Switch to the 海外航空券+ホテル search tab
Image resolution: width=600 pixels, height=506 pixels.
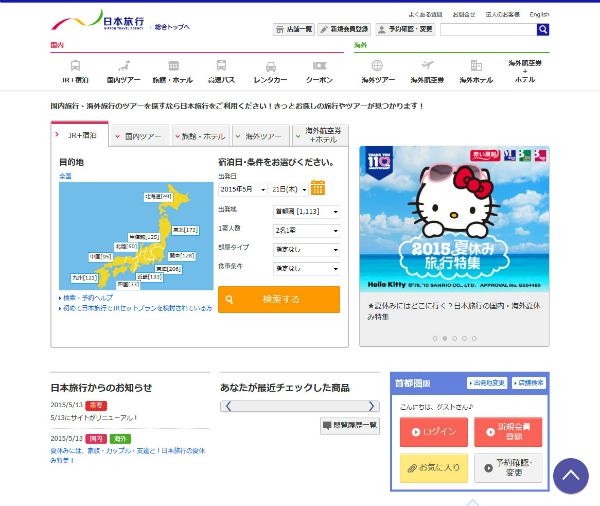[x=320, y=135]
